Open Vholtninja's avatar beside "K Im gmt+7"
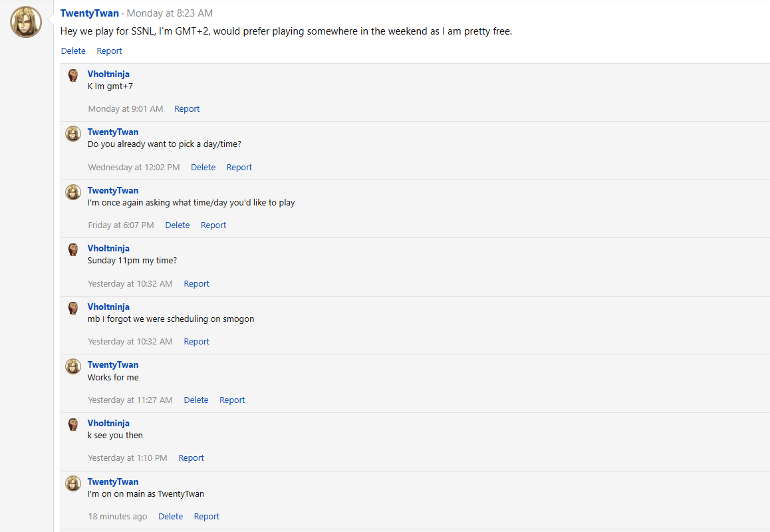 (x=73, y=75)
